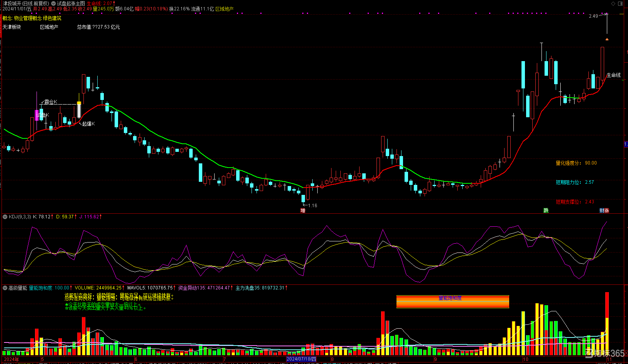The width and height of the screenshot is (628, 364).
Task: Click the 流通11.1亿 value
Action: pos(203,9)
